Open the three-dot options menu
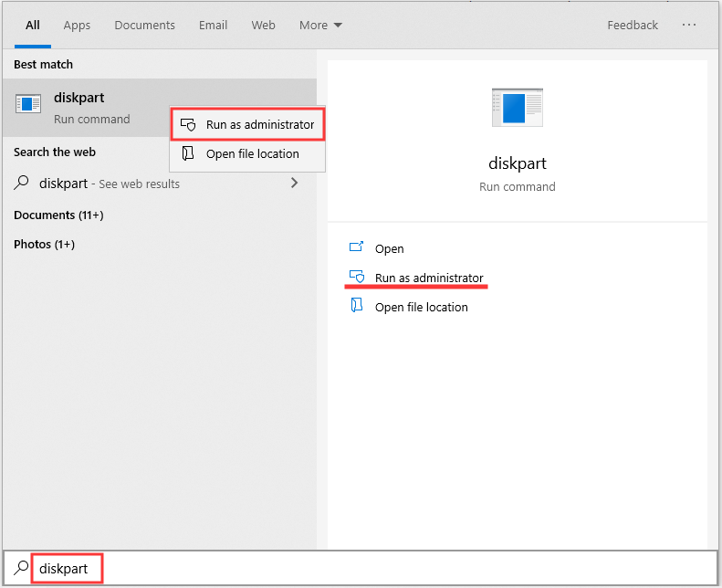The height and width of the screenshot is (588, 722). (689, 25)
